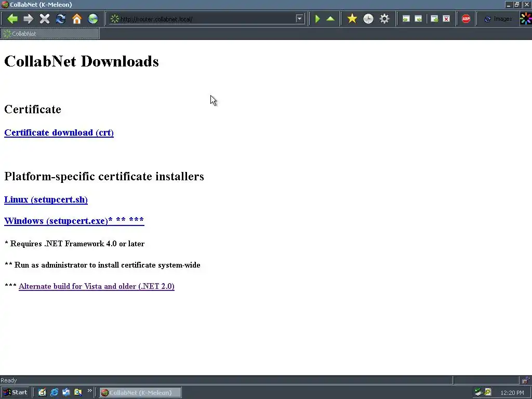Open Alternate build for Vista and older link

[96, 286]
